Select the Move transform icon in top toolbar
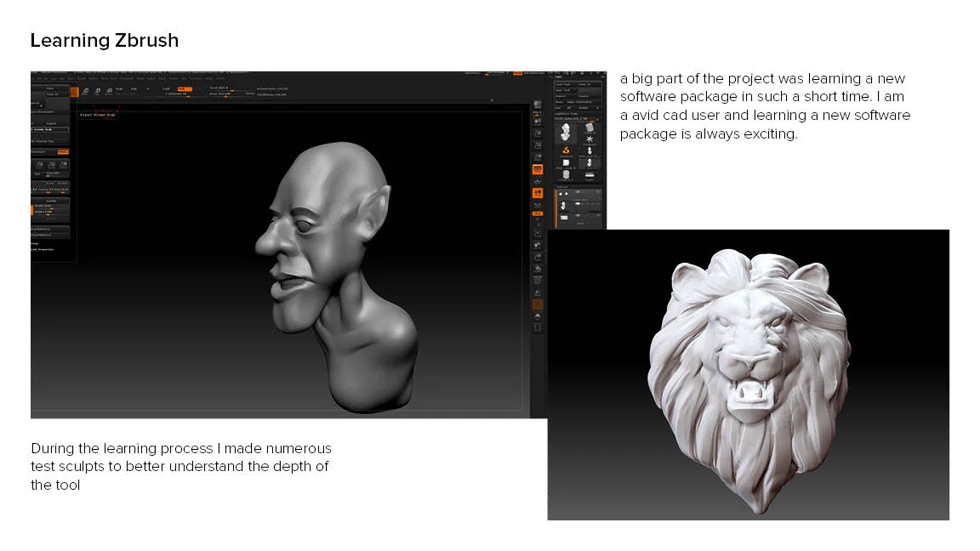 (x=86, y=91)
